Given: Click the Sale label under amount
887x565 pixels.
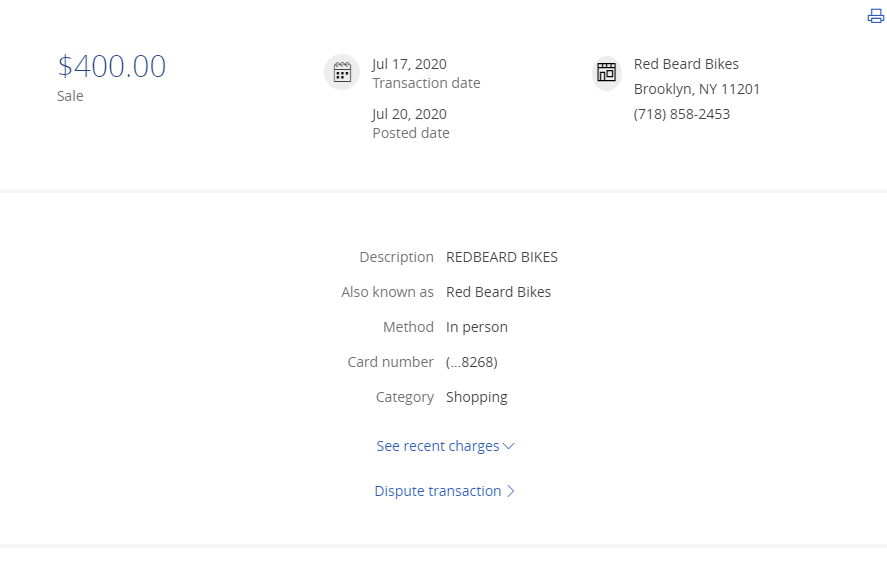Looking at the screenshot, I should pyautogui.click(x=70, y=96).
